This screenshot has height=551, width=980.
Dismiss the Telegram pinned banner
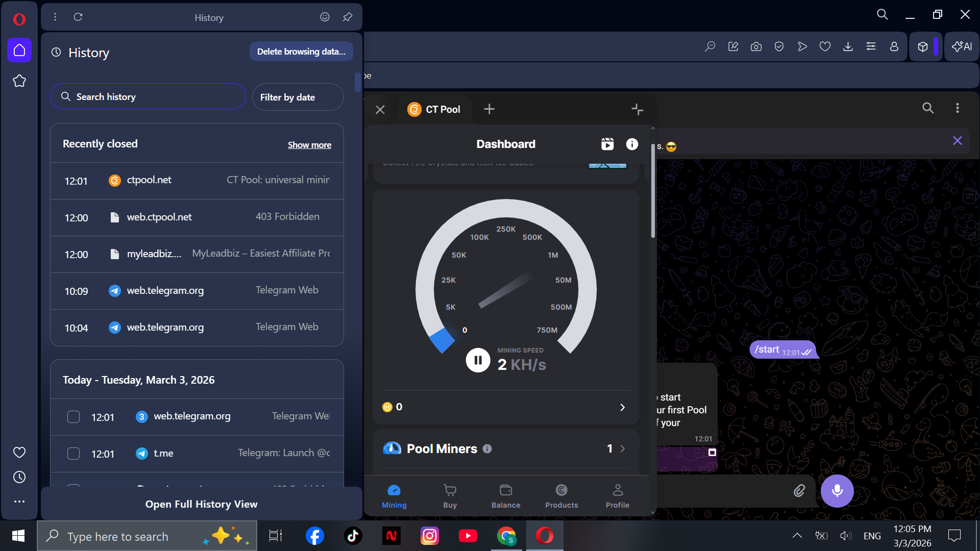tap(958, 141)
